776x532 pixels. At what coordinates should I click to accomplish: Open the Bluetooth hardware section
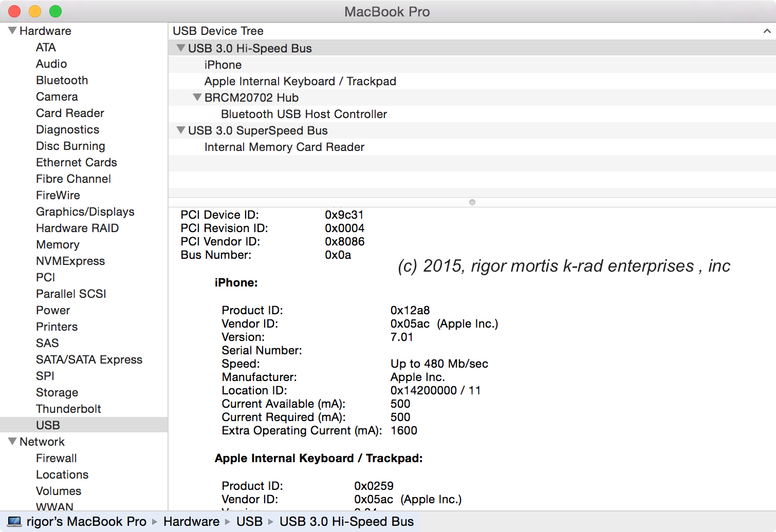pos(62,80)
